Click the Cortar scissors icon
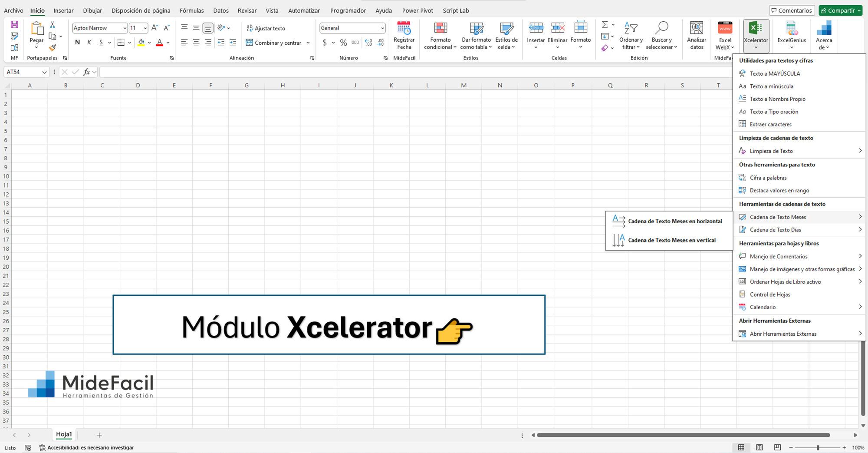The height and width of the screenshot is (453, 868). tap(53, 25)
